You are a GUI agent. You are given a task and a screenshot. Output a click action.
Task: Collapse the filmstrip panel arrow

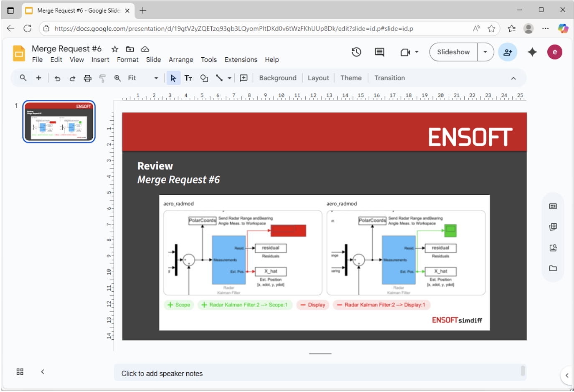click(43, 372)
